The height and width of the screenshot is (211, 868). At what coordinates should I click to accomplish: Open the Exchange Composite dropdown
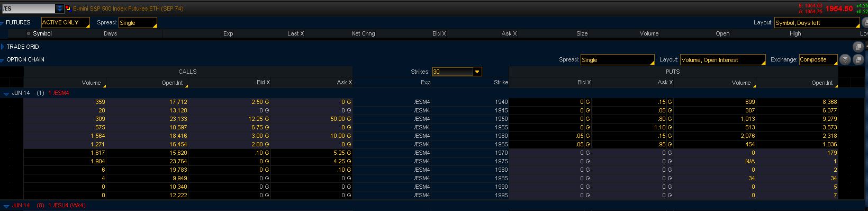click(x=818, y=60)
